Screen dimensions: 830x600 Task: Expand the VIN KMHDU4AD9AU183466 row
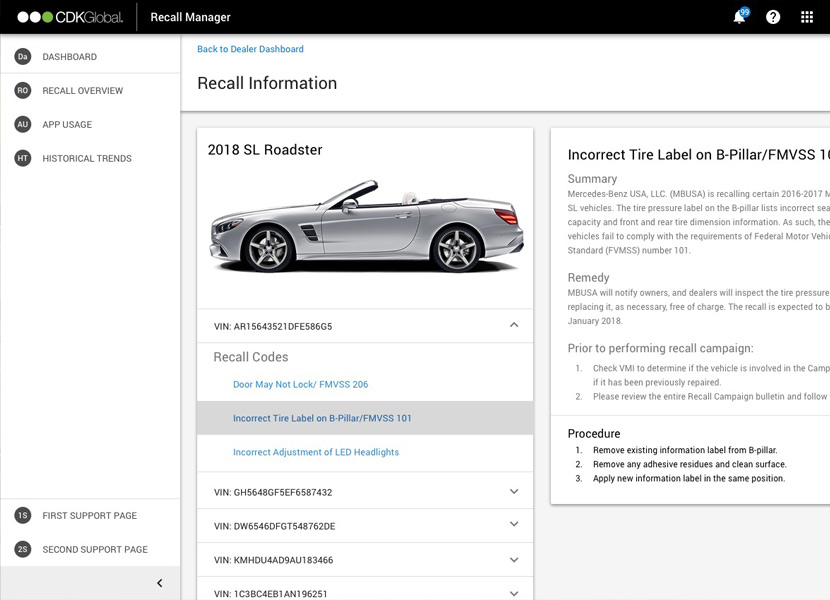(x=365, y=560)
